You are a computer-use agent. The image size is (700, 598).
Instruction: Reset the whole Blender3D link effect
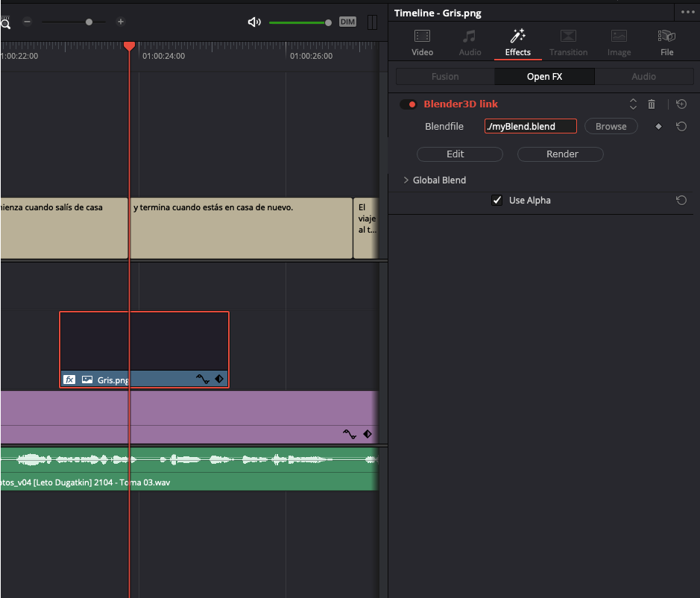pyautogui.click(x=681, y=104)
